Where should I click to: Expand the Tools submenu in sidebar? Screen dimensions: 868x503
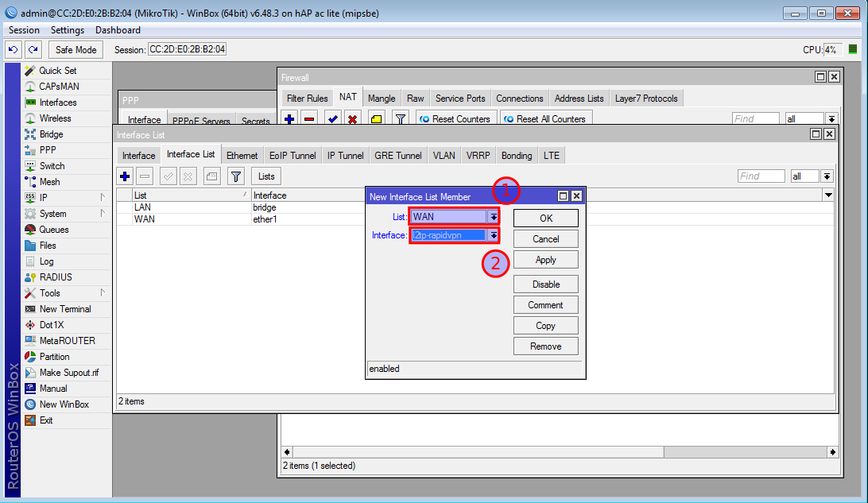tap(103, 293)
